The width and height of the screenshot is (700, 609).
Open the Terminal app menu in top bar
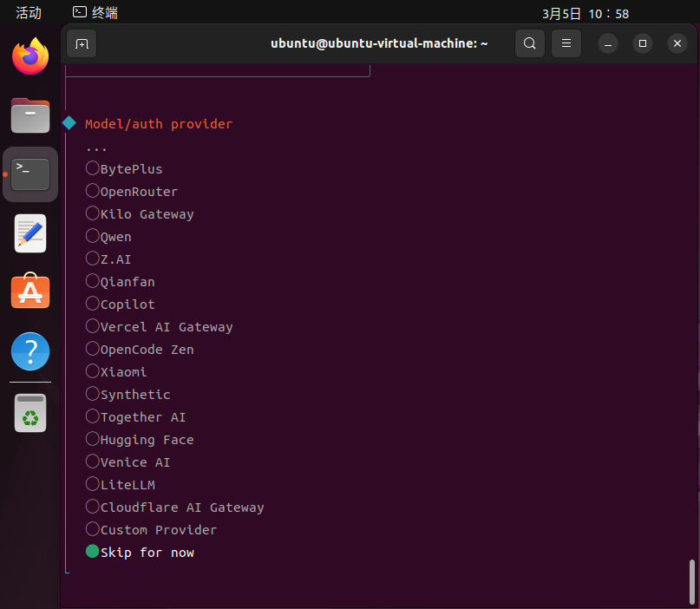(x=95, y=13)
